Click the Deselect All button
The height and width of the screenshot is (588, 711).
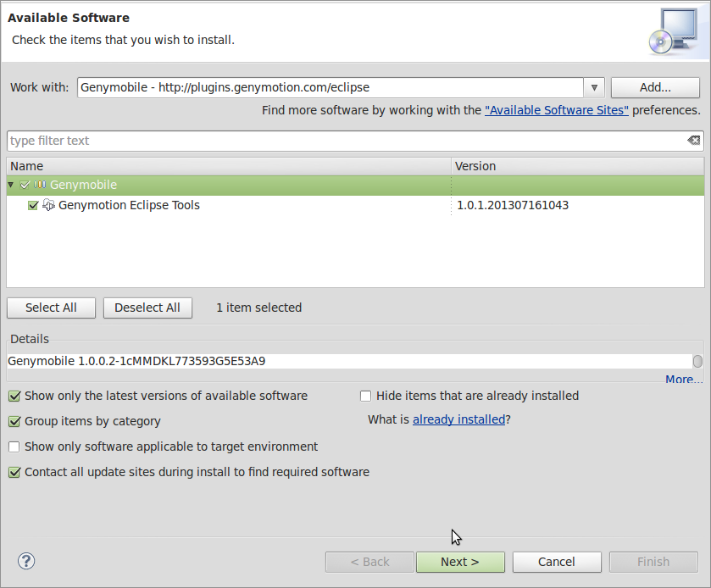147,308
